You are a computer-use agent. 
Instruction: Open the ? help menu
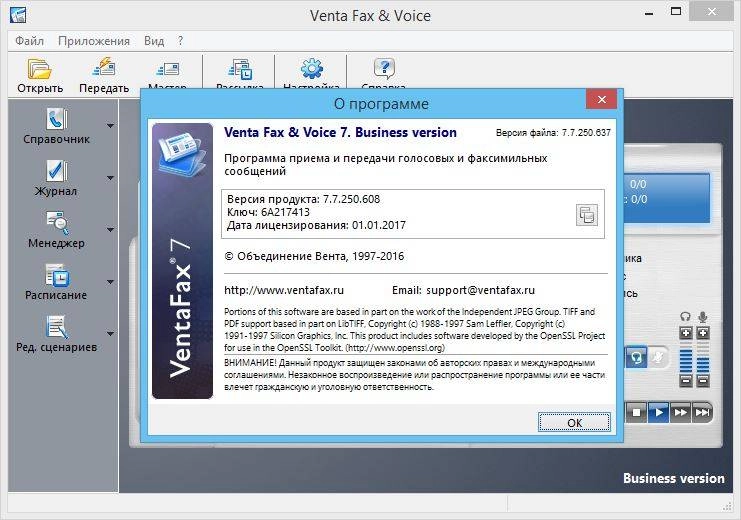[181, 41]
